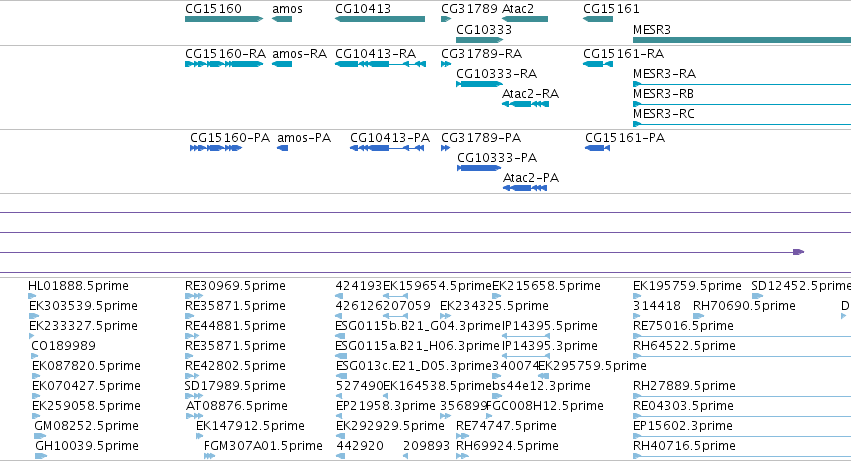Click the EK234325.5prime EST label
The width and height of the screenshot is (851, 461).
(494, 306)
